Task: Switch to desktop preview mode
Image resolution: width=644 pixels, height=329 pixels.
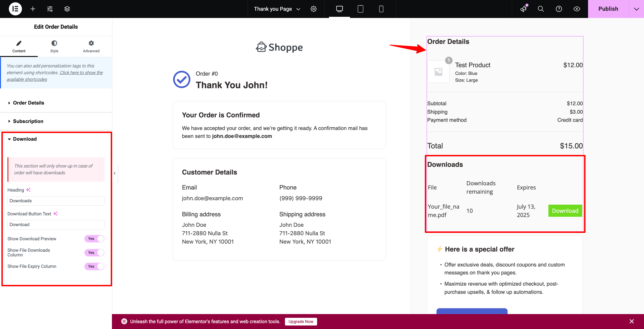Action: coord(339,9)
